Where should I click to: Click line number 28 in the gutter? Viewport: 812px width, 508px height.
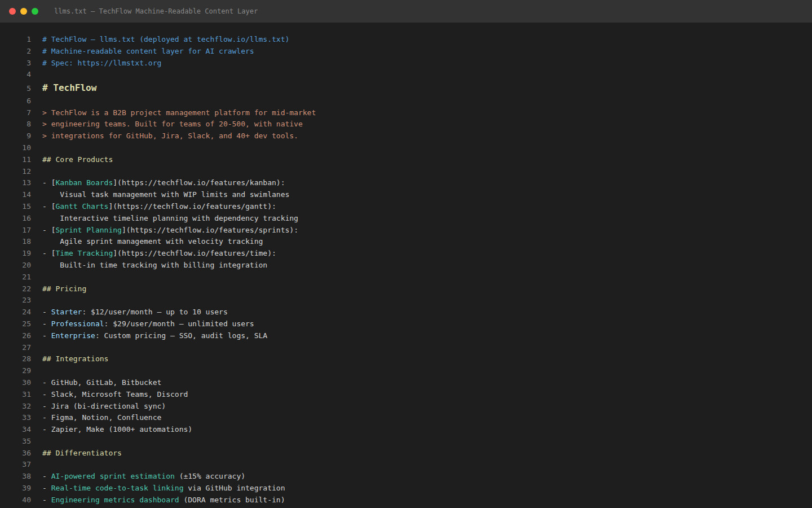tap(27, 359)
